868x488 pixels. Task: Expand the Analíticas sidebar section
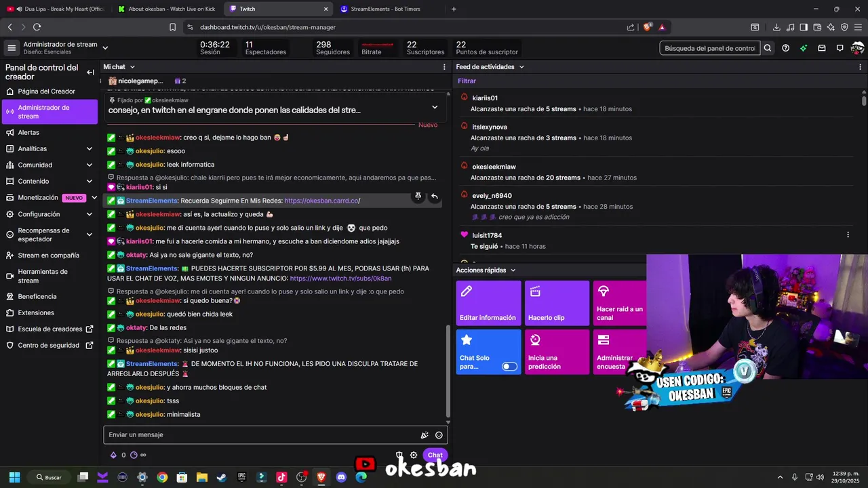89,148
